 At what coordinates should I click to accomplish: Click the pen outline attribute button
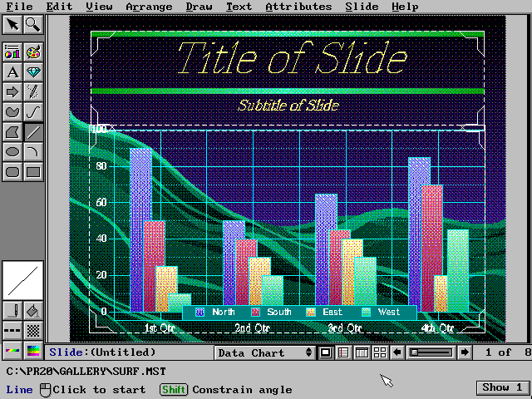click(x=13, y=310)
